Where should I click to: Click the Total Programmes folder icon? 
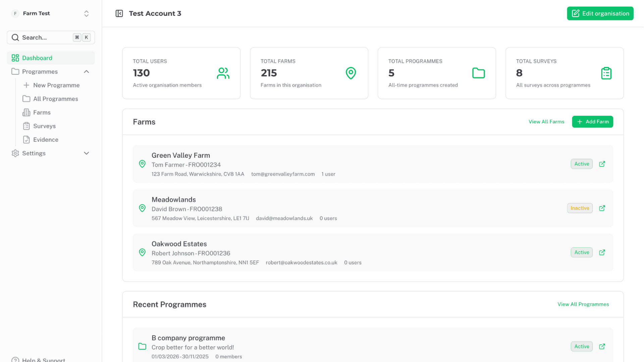point(478,73)
